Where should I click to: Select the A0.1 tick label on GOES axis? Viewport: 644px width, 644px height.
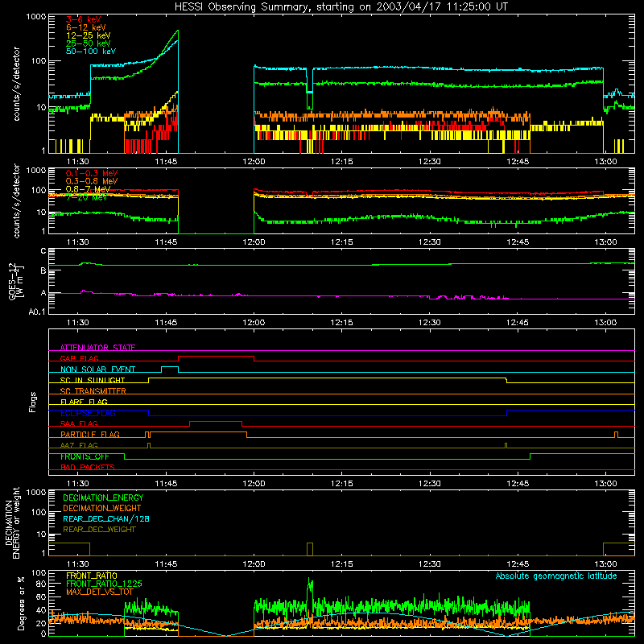pos(37,312)
